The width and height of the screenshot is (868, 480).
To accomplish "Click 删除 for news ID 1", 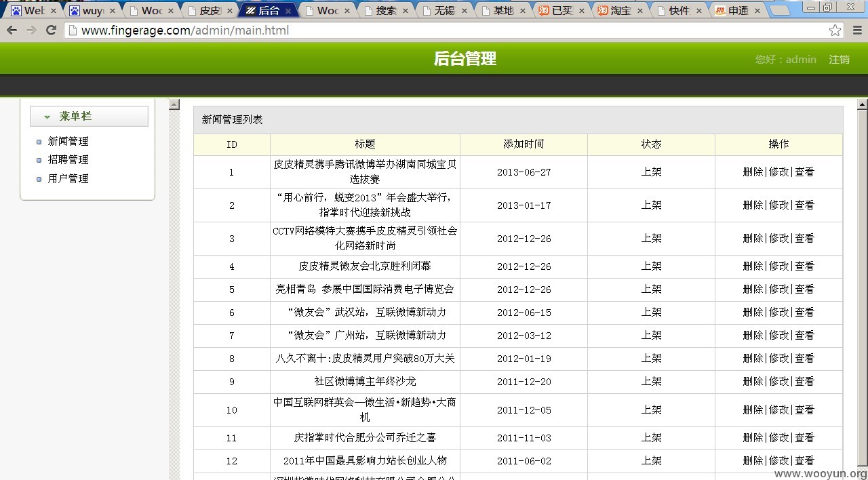I will pyautogui.click(x=753, y=172).
